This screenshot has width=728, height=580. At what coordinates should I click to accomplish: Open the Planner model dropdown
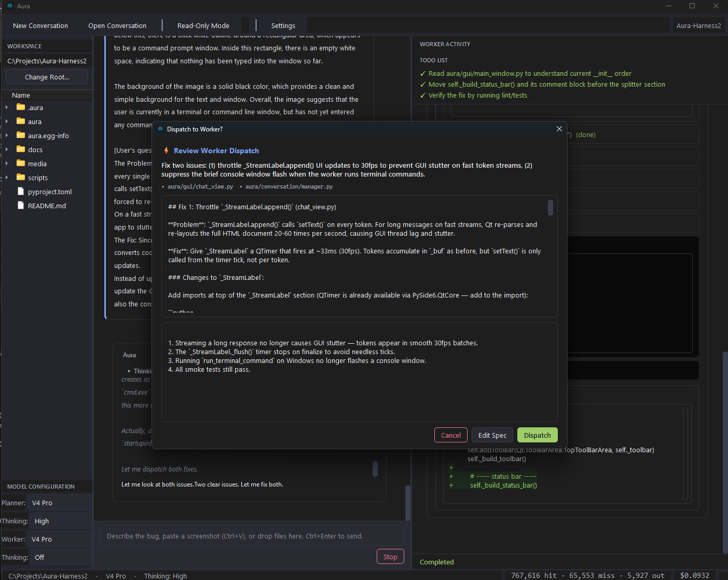59,503
